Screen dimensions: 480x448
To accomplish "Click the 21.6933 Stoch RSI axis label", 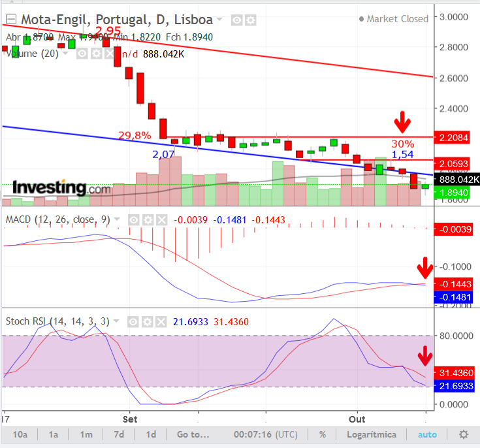I will (x=455, y=386).
